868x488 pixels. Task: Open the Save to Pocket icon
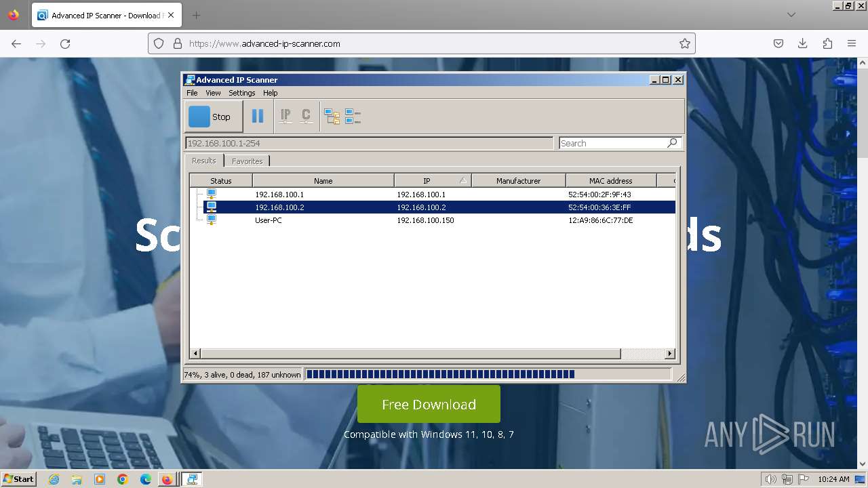tap(778, 43)
